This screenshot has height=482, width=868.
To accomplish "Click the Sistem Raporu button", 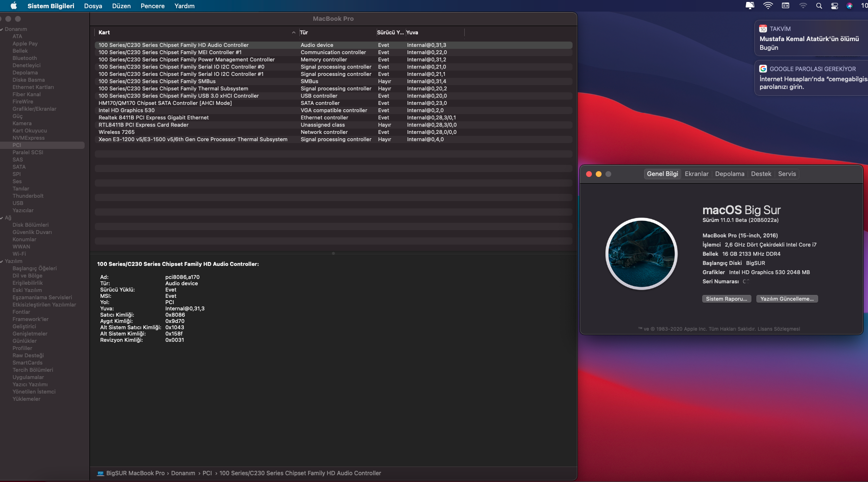I will pos(726,299).
